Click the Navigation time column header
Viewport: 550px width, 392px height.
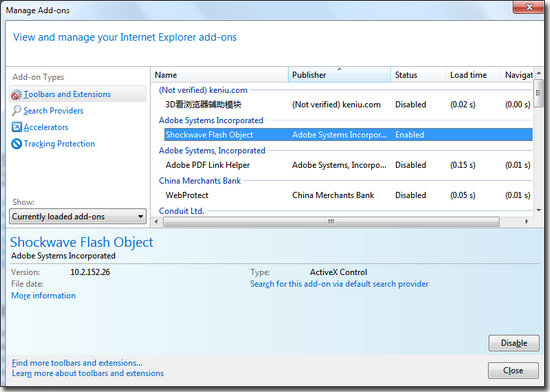517,75
